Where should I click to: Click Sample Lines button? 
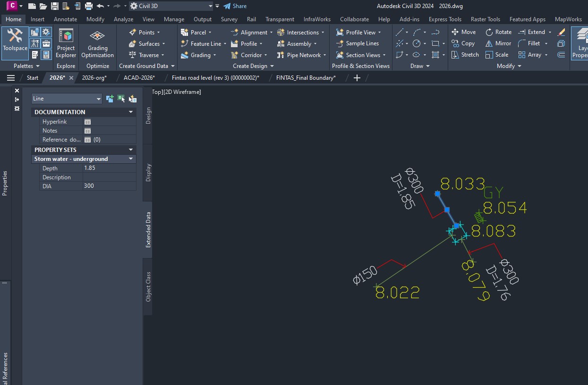358,43
